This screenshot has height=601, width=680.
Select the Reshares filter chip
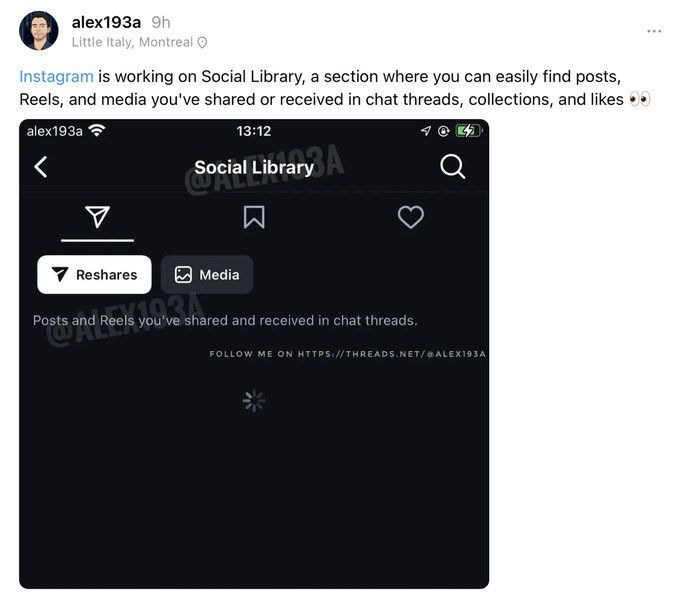pyautogui.click(x=94, y=275)
